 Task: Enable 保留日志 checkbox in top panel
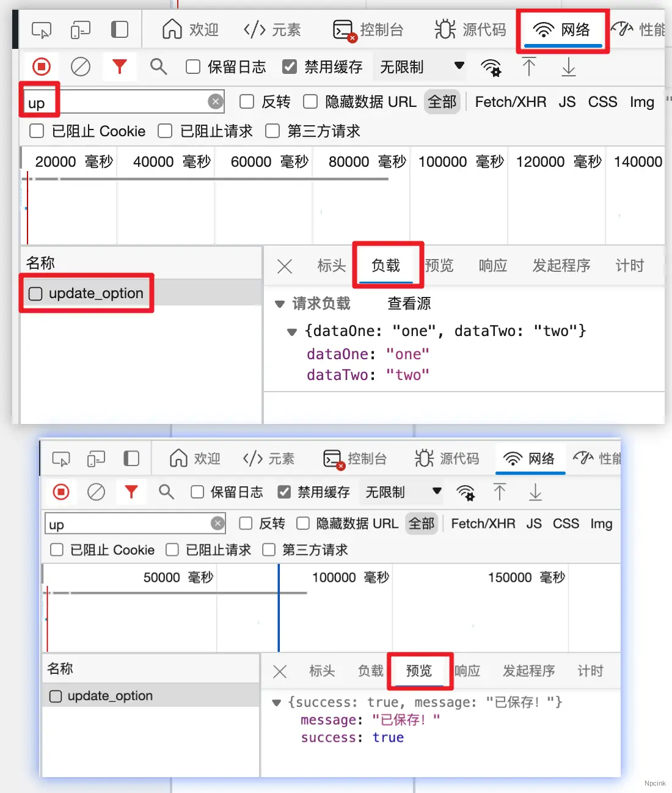point(193,67)
